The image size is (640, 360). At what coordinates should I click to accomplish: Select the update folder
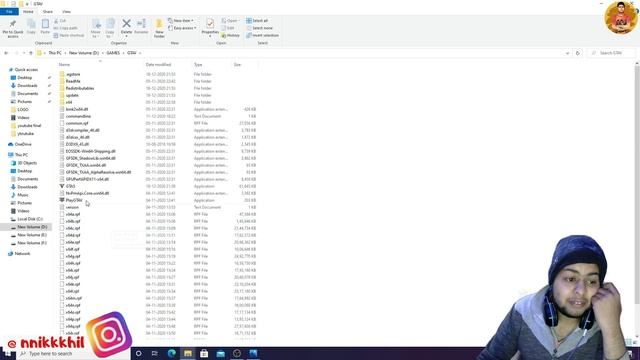(x=72, y=95)
